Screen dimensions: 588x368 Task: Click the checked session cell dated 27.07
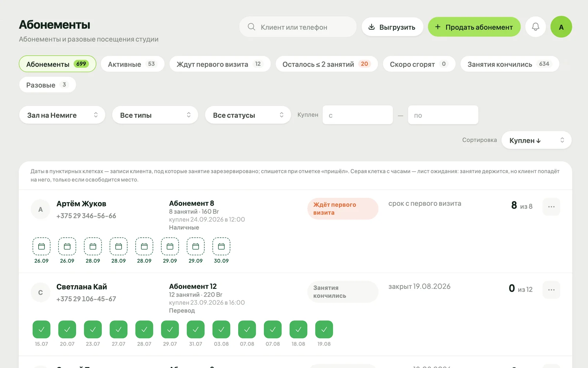[x=119, y=329]
